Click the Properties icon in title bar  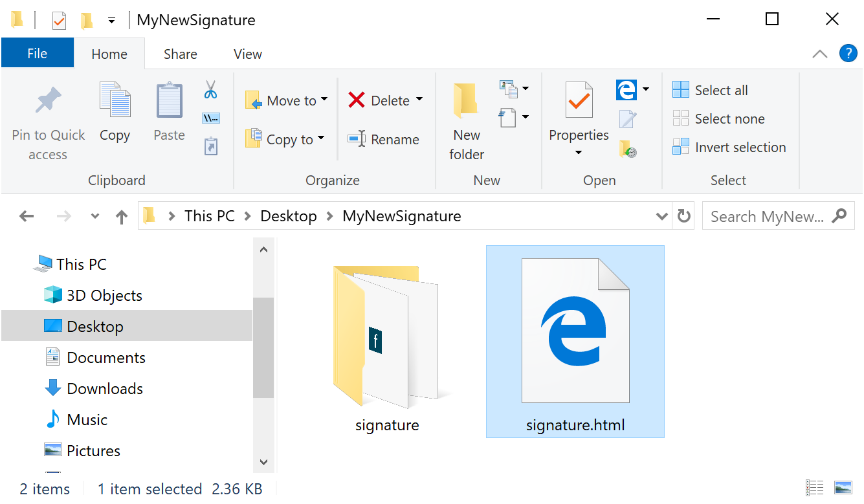(59, 20)
